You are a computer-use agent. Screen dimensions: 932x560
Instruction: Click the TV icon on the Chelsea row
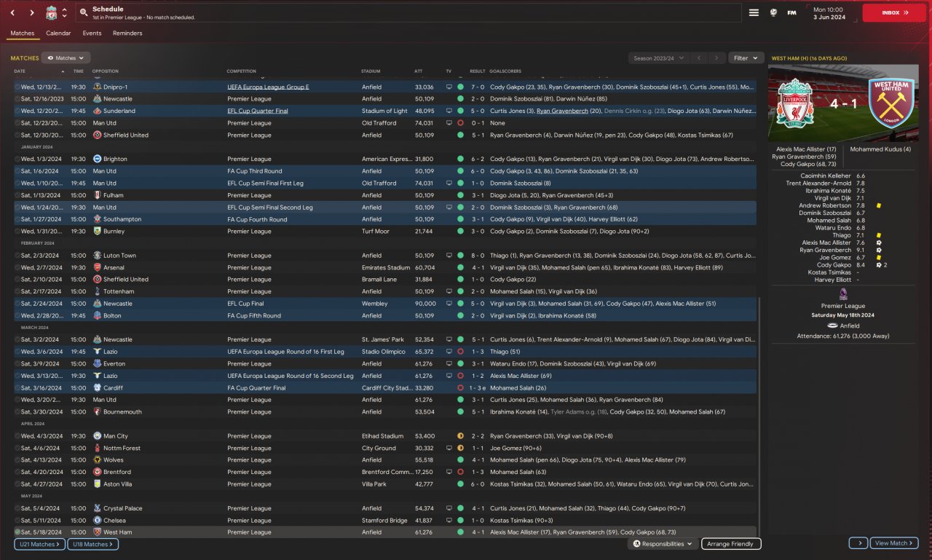tap(449, 520)
